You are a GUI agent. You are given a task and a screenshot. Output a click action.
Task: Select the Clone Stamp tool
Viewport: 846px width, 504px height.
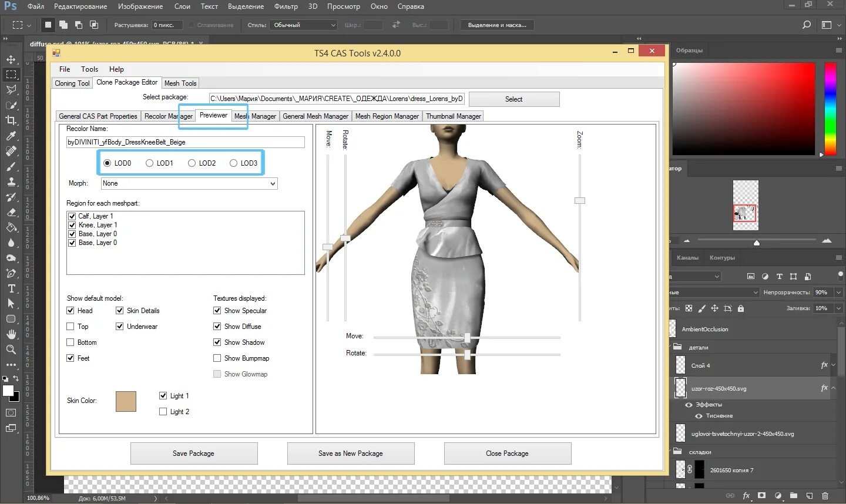[x=11, y=182]
